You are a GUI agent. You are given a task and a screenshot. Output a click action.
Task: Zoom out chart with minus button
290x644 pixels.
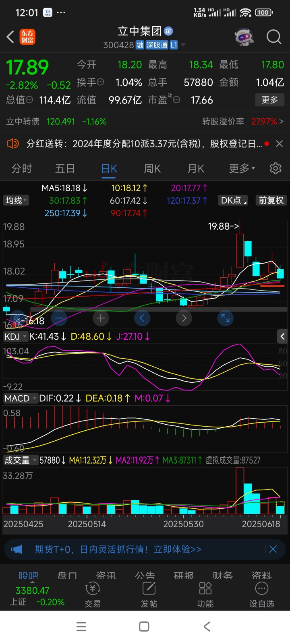click(59, 318)
